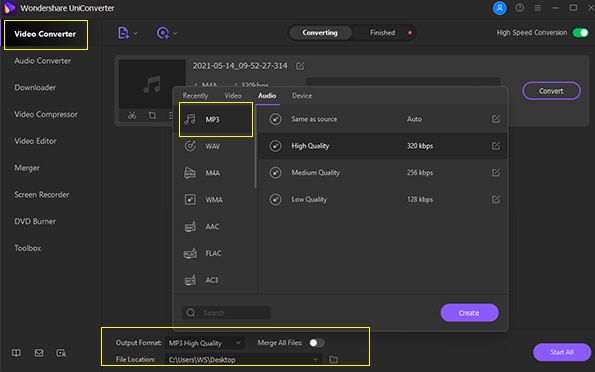Choose the Same as source option

382,119
